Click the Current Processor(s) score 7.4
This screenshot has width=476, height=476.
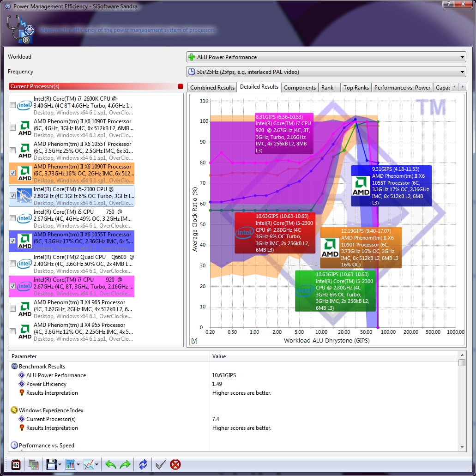(216, 419)
